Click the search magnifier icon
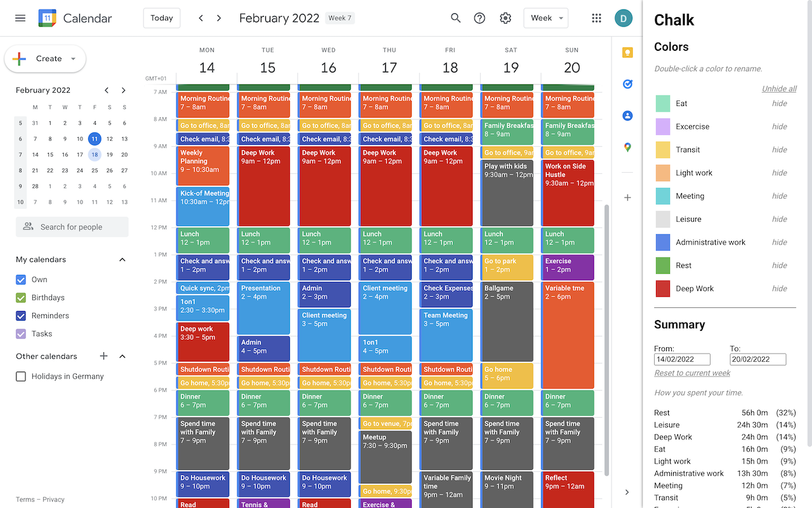This screenshot has height=508, width=812. click(455, 18)
